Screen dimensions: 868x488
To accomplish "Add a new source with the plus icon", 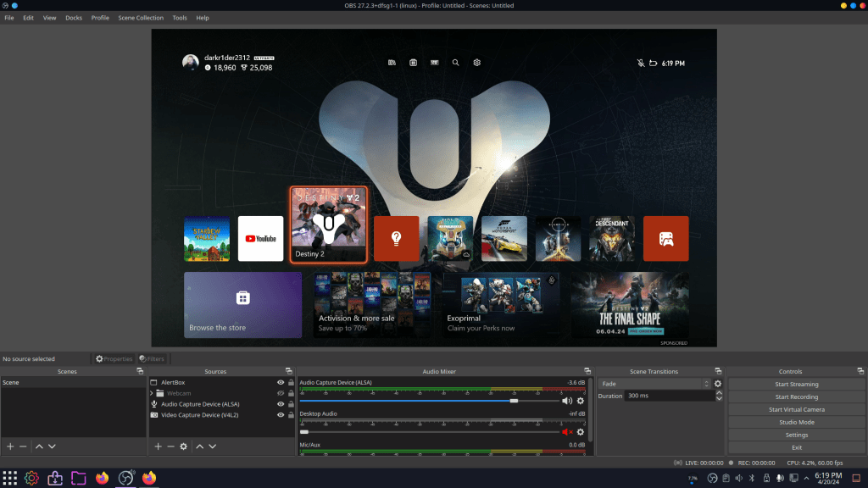I will tap(158, 446).
